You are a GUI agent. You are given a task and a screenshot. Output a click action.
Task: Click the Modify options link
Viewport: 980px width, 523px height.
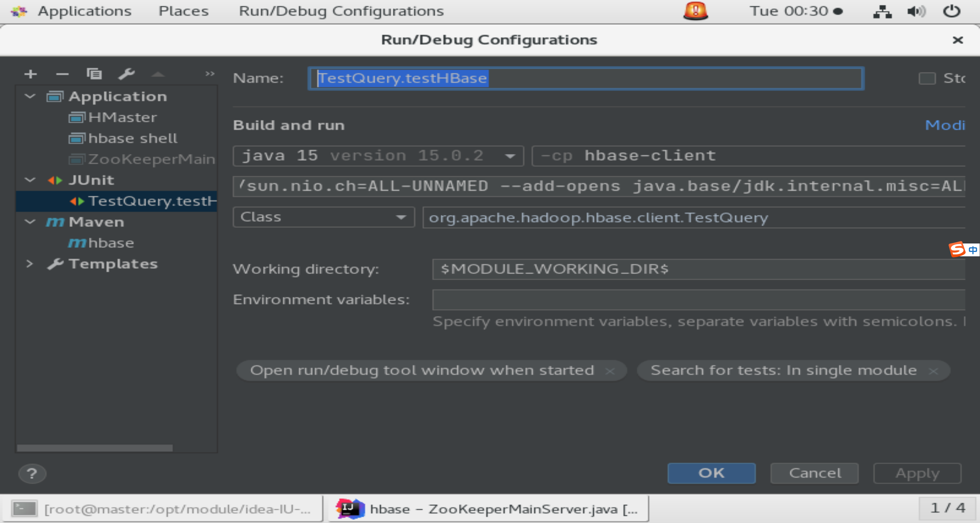[x=945, y=125]
